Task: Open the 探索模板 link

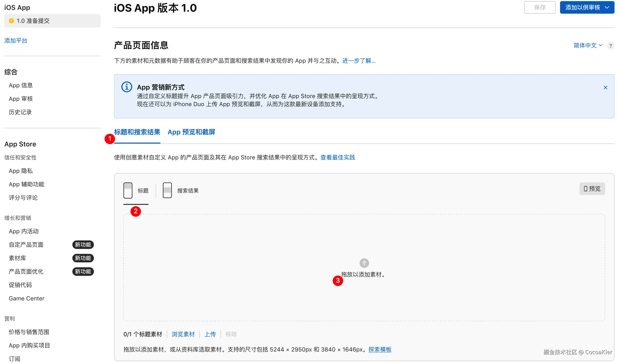Action: tap(380, 349)
